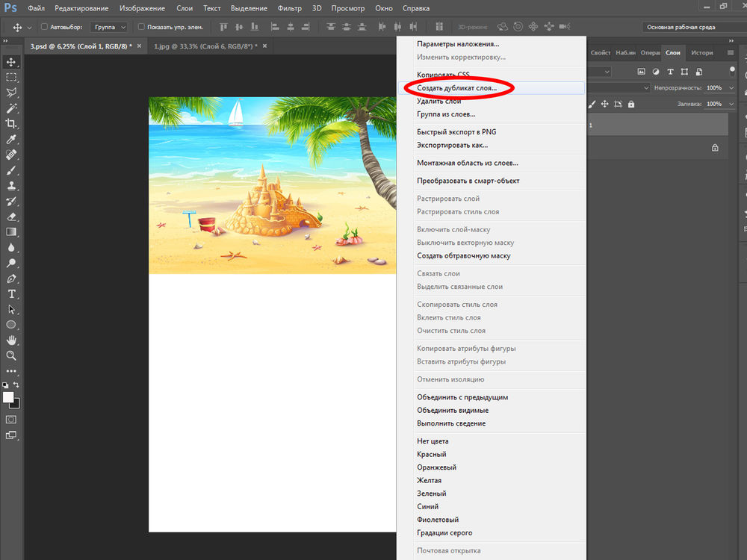The image size is (747, 560).
Task: Pick the Horizontal Type tool
Action: [11, 294]
